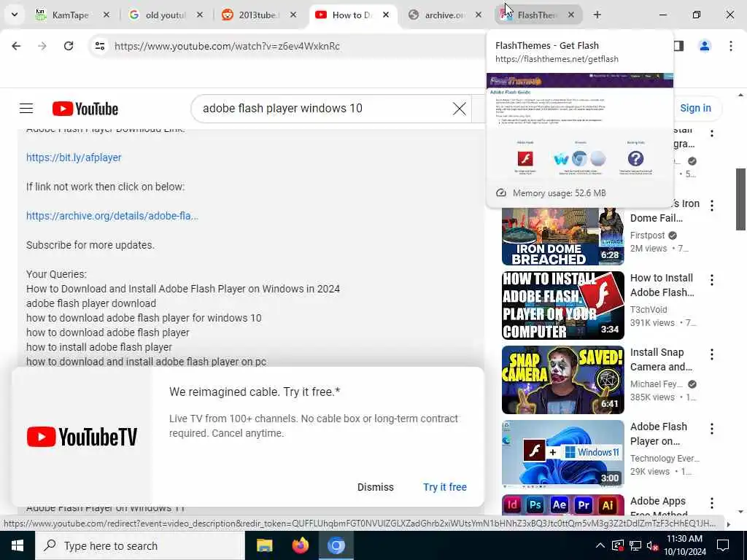Viewport: 747px width, 560px height.
Task: View site information icon in address bar
Action: click(99, 46)
